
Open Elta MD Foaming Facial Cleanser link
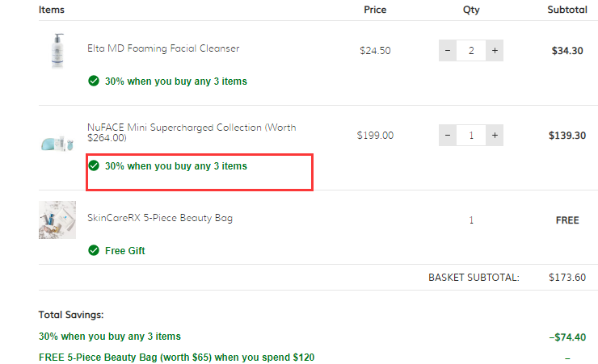(x=163, y=48)
